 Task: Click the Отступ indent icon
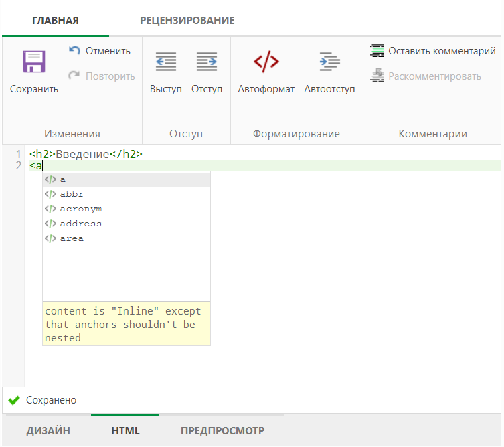click(x=207, y=62)
